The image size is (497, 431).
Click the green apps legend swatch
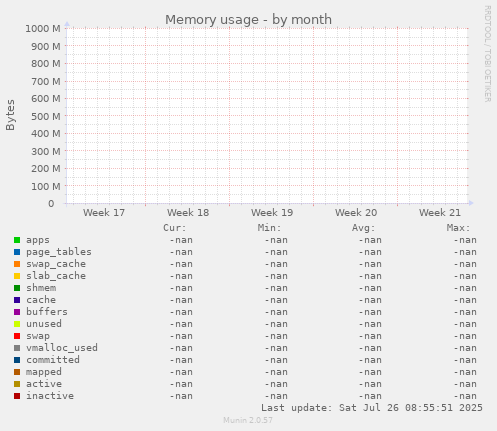click(x=17, y=240)
